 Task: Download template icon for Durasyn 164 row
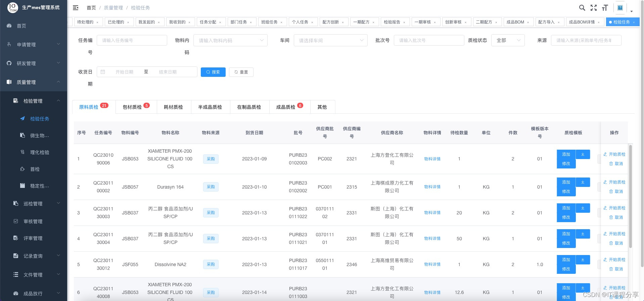click(x=583, y=182)
